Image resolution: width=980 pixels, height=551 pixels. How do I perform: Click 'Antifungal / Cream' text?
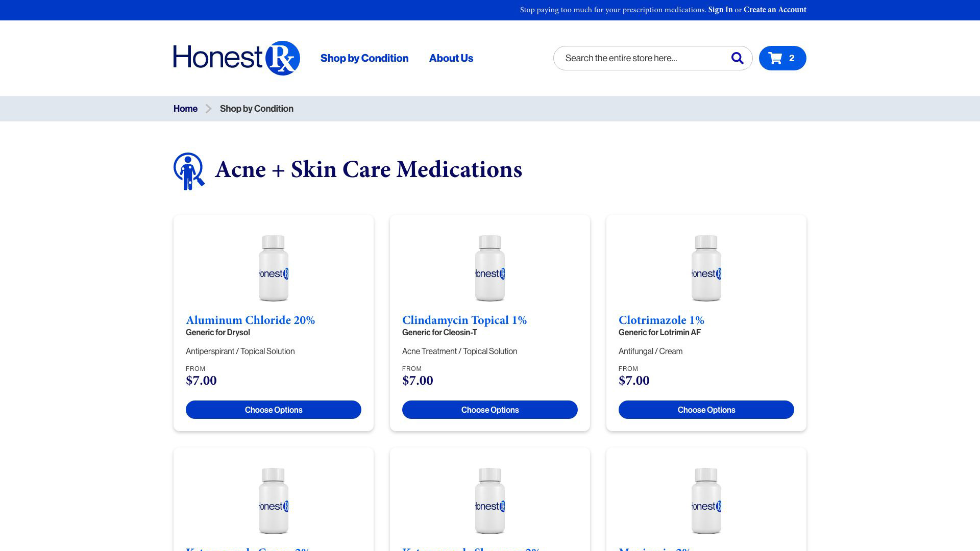(650, 352)
